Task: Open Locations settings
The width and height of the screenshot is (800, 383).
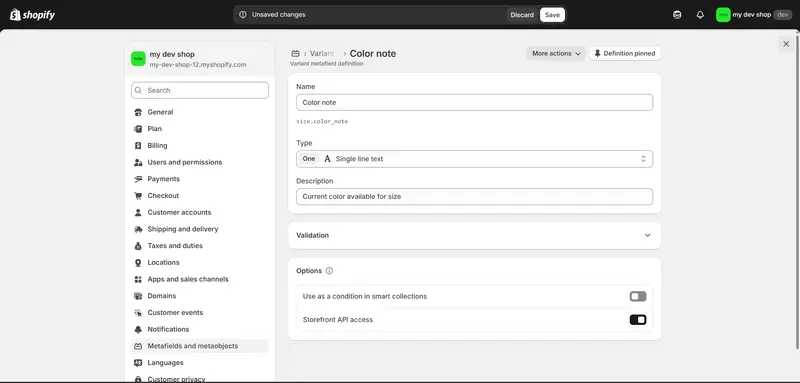Action: 199,263
